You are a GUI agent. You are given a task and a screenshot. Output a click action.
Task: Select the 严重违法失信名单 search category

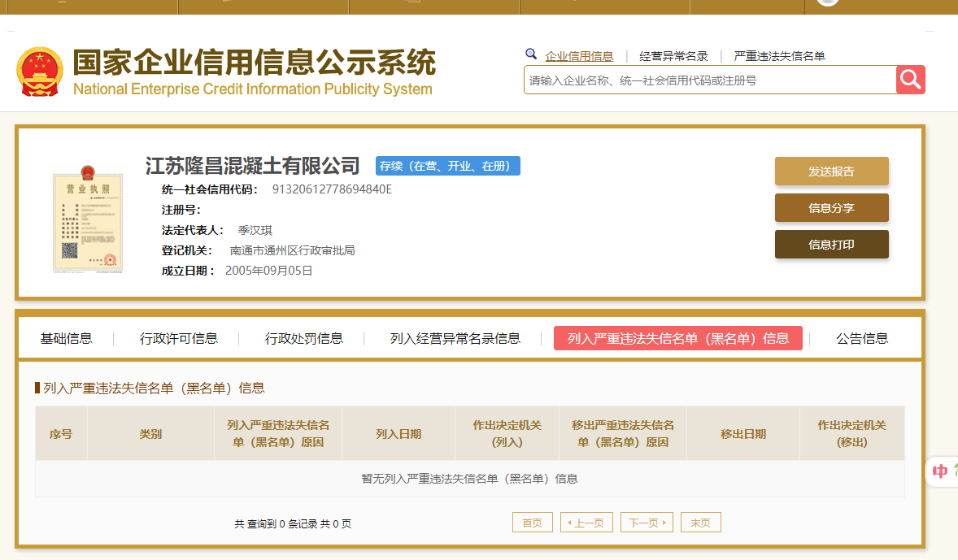tap(779, 56)
